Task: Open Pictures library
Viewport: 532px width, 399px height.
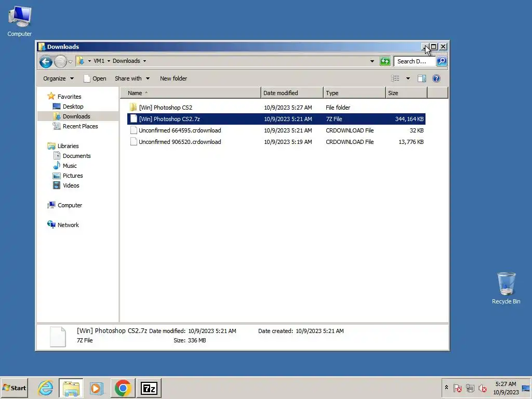Action: coord(73,176)
